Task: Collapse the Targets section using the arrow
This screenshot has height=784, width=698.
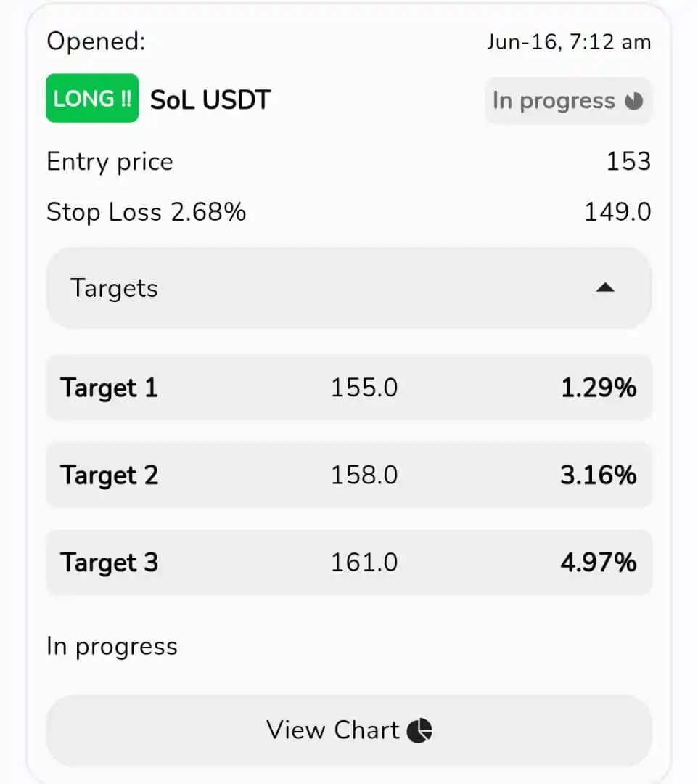Action: [605, 287]
